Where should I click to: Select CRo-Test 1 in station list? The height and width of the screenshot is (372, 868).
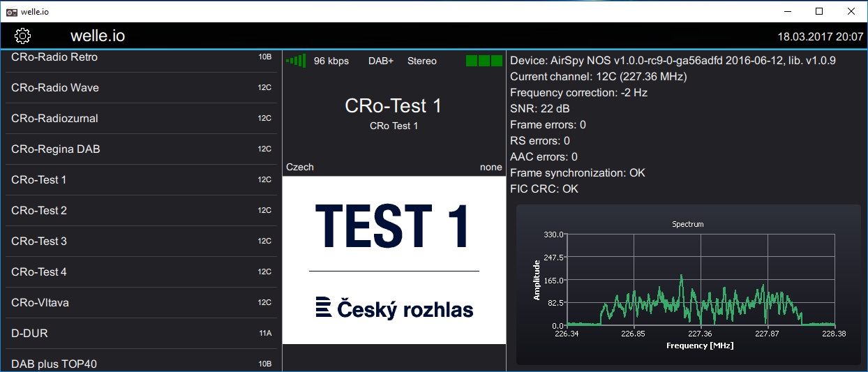pyautogui.click(x=141, y=180)
